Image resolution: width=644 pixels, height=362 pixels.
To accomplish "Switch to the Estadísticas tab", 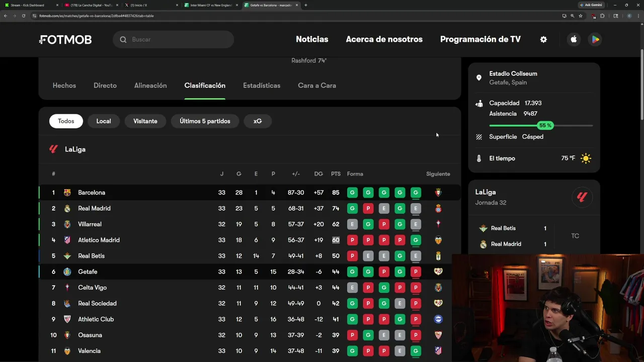I will [x=262, y=85].
